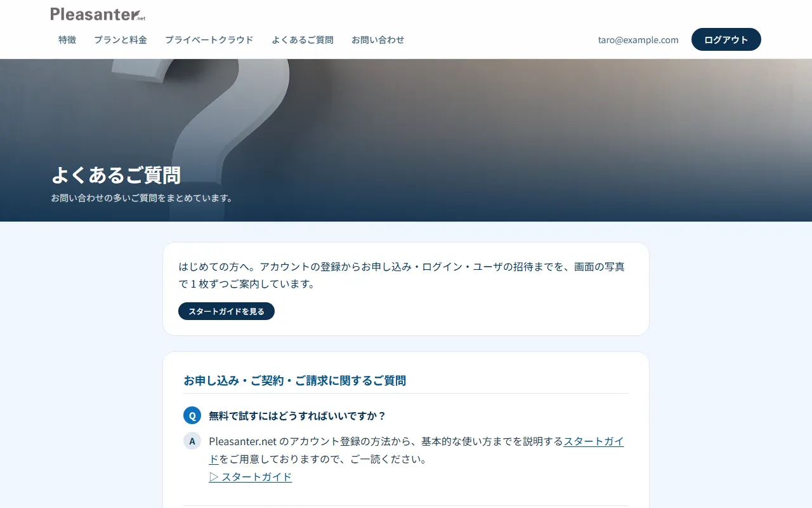Click the ログアウト button
The width and height of the screenshot is (812, 508).
tap(726, 39)
